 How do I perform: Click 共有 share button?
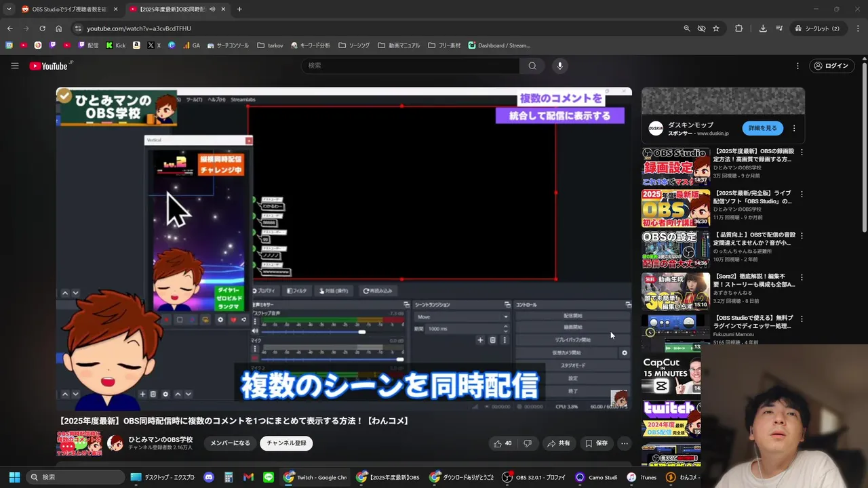click(558, 443)
